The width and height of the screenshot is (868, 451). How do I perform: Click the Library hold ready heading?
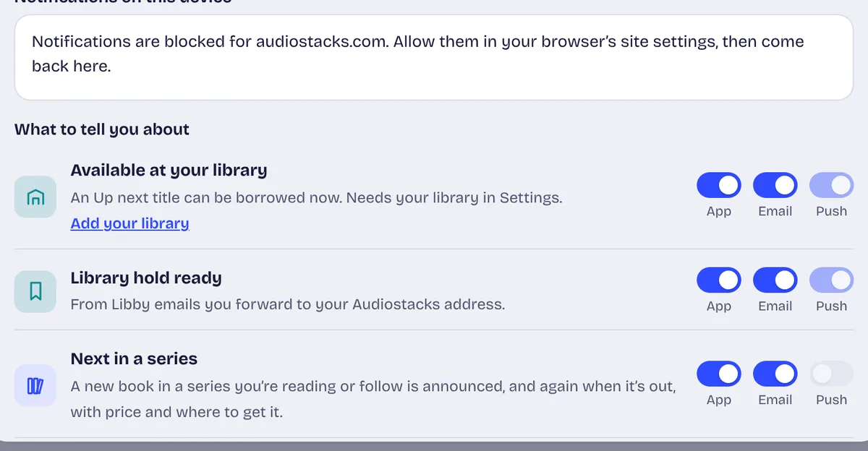tap(146, 278)
